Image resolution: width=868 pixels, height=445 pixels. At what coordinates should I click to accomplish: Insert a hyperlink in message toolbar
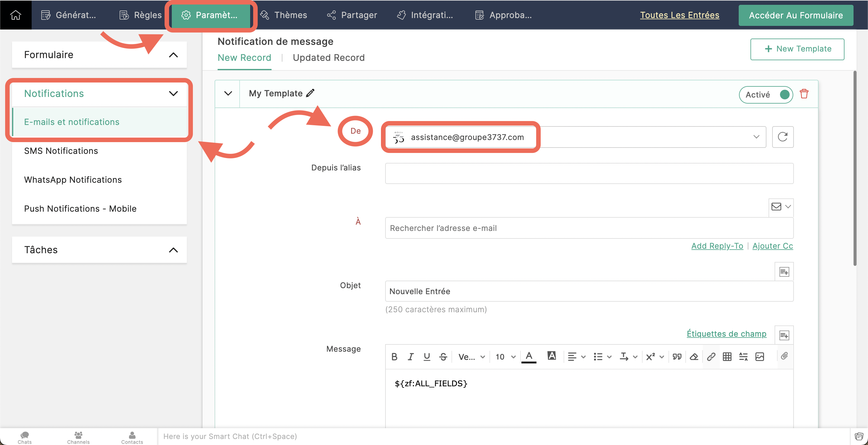(x=711, y=356)
